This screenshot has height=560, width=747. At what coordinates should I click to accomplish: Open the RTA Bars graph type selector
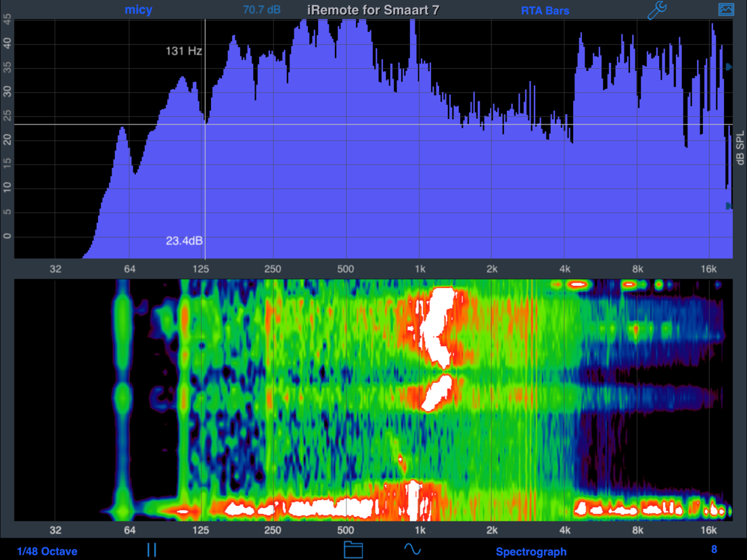(x=545, y=10)
